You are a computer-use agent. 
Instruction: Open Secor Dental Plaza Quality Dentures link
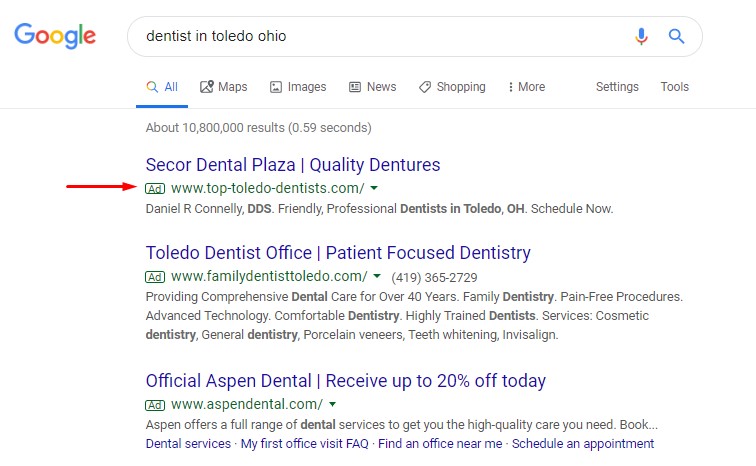click(293, 165)
